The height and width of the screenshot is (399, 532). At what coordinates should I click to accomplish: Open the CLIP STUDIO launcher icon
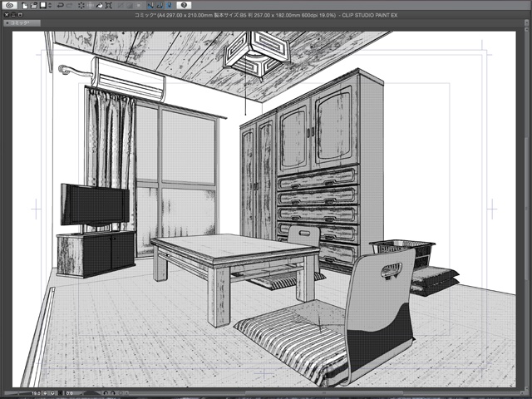pos(9,5)
